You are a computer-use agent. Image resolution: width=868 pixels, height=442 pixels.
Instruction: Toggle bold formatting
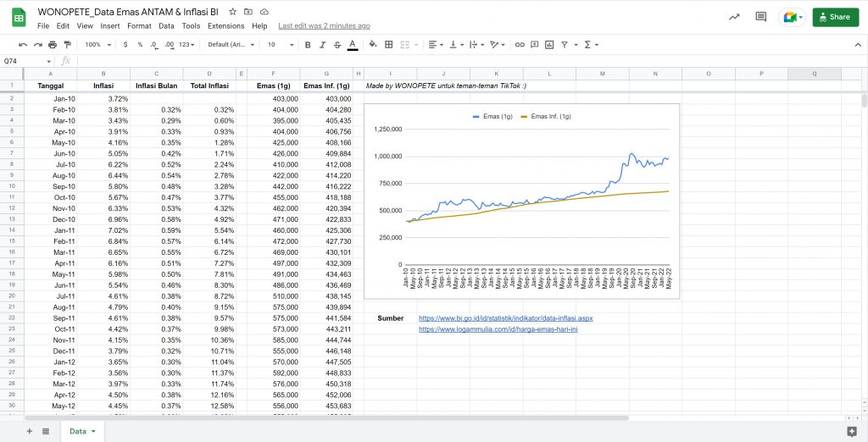click(x=308, y=45)
